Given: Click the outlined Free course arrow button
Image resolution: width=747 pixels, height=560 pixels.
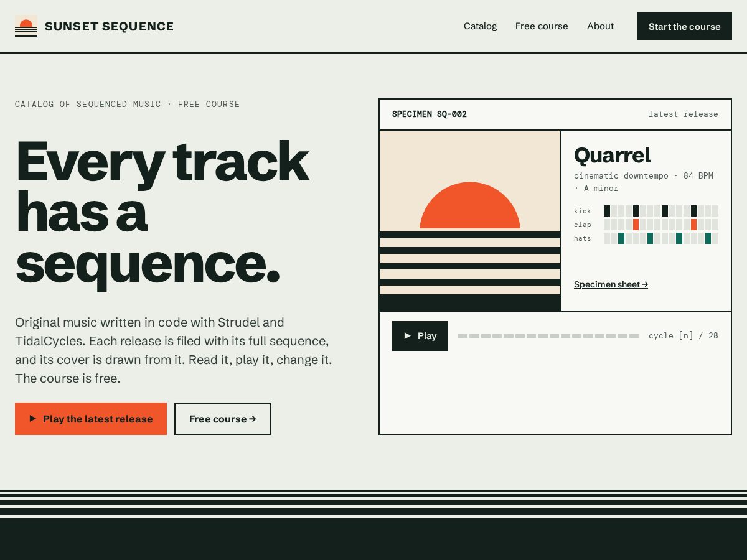Looking at the screenshot, I should [x=223, y=419].
